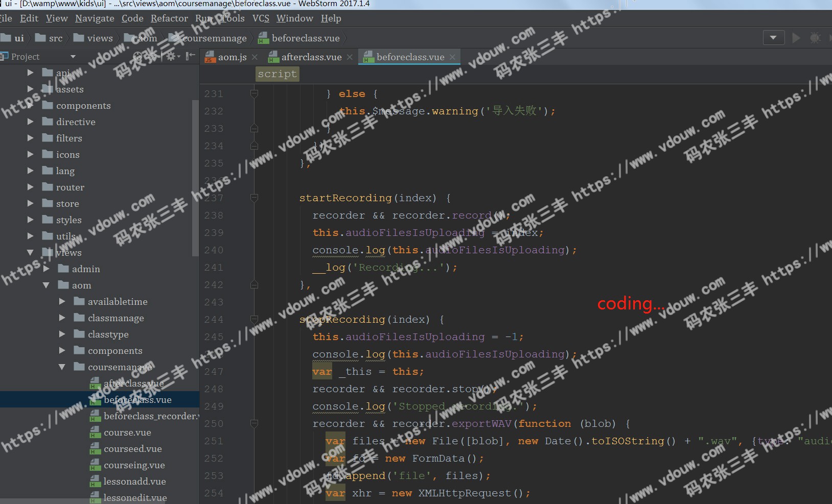Click the hide Project panel icon

coord(190,56)
